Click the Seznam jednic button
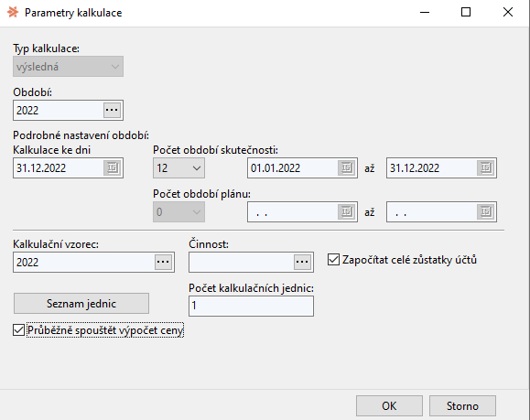The height and width of the screenshot is (420, 530). click(81, 304)
